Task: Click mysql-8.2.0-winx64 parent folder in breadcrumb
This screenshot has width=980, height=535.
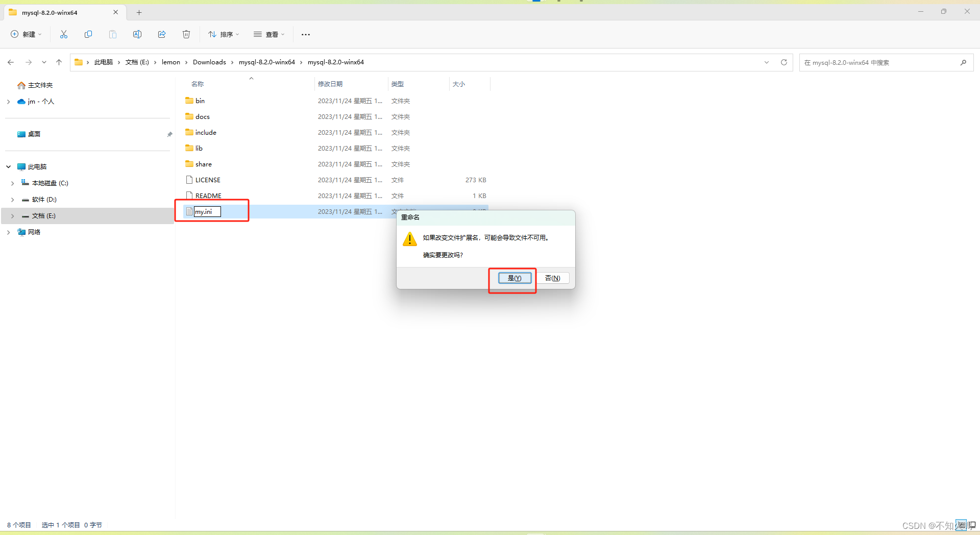Action: point(267,62)
